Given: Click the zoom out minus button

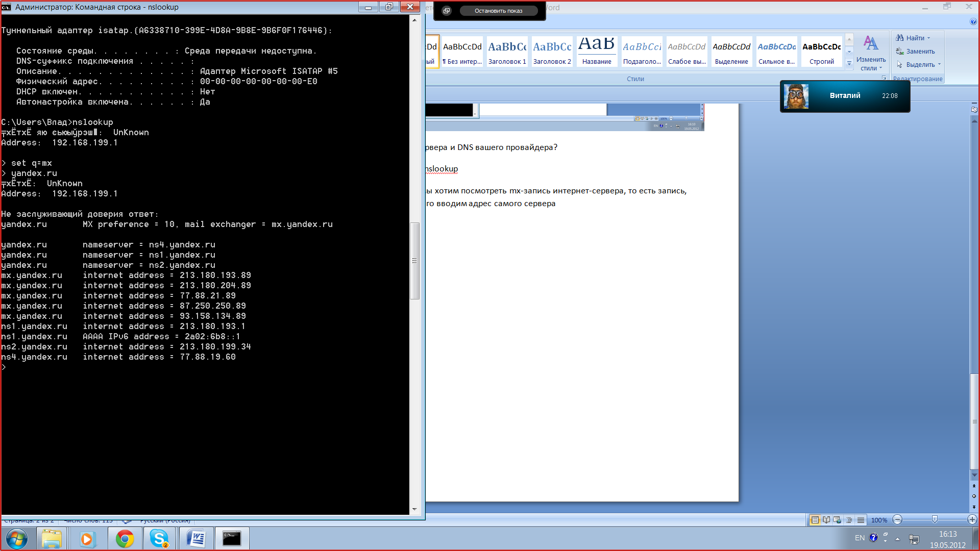Looking at the screenshot, I should click(x=897, y=520).
